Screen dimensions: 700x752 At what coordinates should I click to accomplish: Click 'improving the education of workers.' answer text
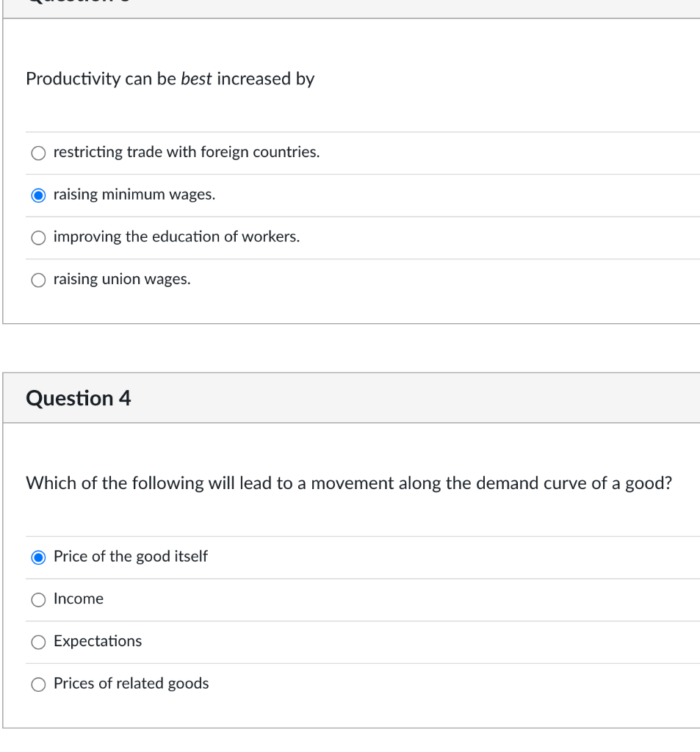tap(176, 237)
